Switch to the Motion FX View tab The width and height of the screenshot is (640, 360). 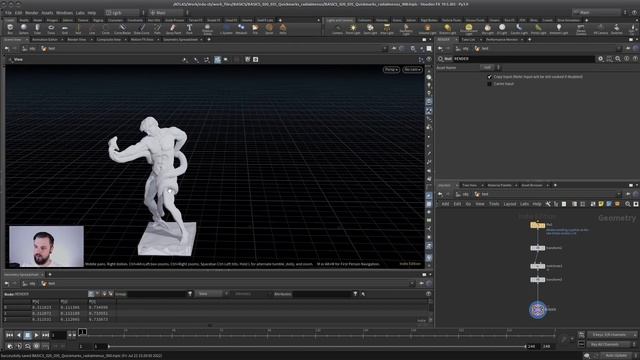pos(142,40)
